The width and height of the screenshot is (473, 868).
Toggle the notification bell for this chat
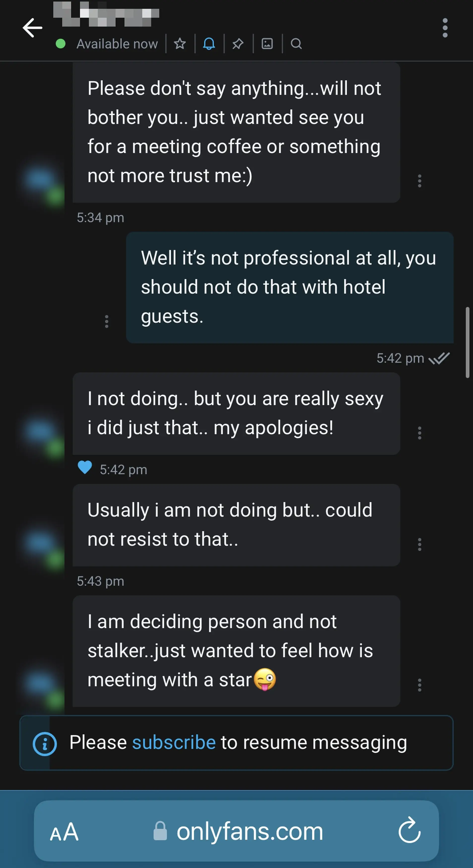pos(208,43)
